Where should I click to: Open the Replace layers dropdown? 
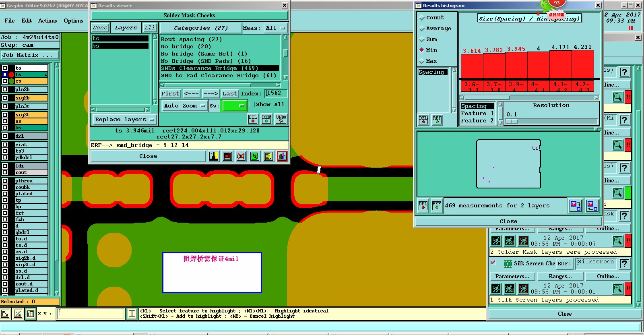coord(124,120)
